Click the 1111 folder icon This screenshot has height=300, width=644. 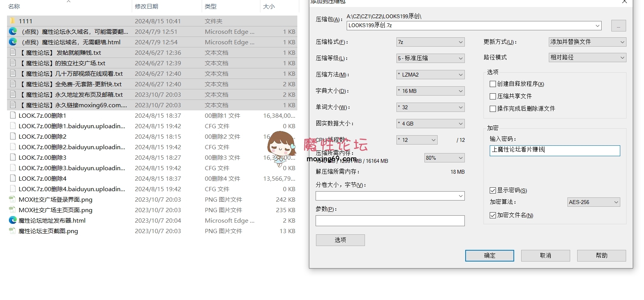[x=12, y=21]
